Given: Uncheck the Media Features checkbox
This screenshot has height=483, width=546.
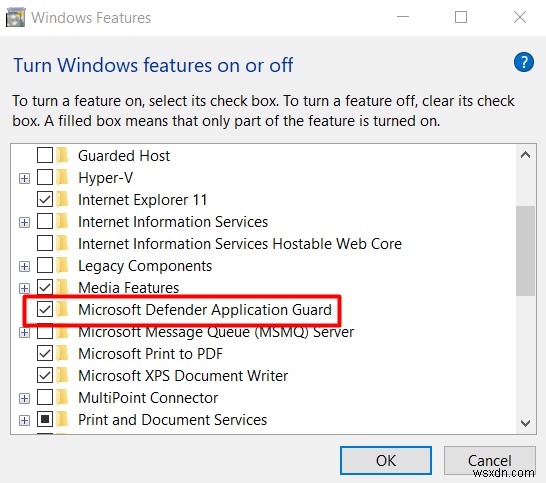Looking at the screenshot, I should pos(45,287).
